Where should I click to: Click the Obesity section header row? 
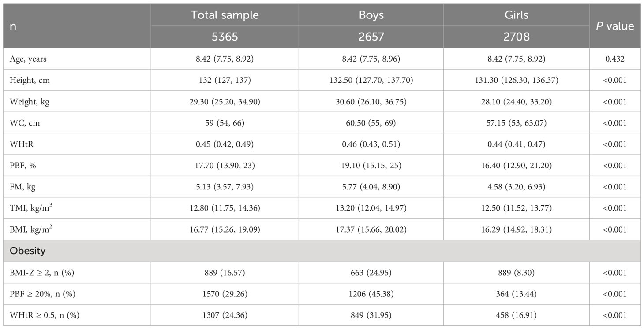pyautogui.click(x=322, y=251)
